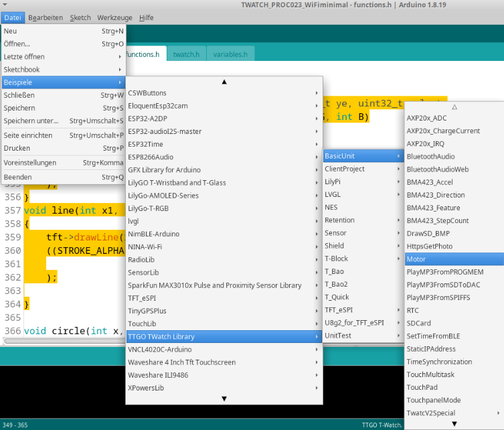Expand EloquentEsp32cam examples
Screen dimensions: 504x430
(x=224, y=106)
